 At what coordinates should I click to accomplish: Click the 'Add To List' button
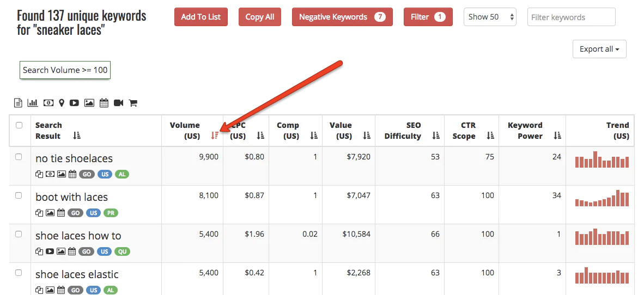pos(201,17)
